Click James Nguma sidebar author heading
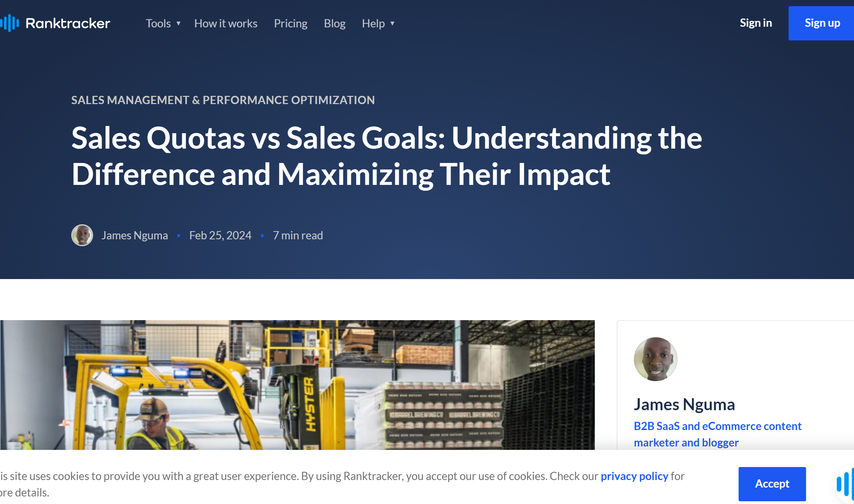The height and width of the screenshot is (504, 854). pyautogui.click(x=684, y=404)
